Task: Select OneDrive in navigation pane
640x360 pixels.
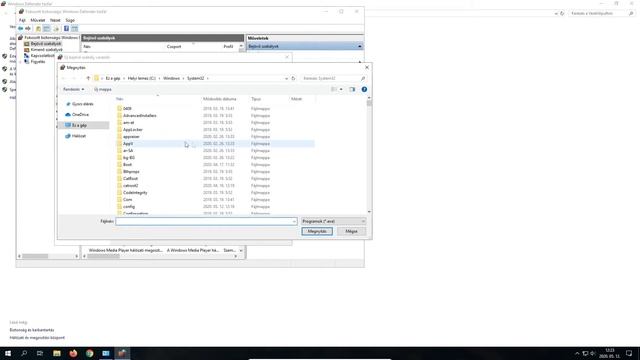Action: 80,115
